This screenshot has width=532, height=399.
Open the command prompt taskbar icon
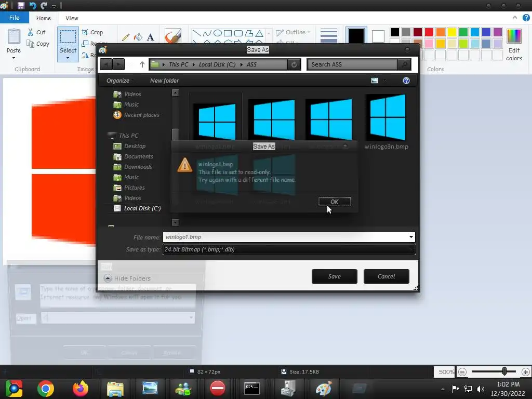point(252,389)
